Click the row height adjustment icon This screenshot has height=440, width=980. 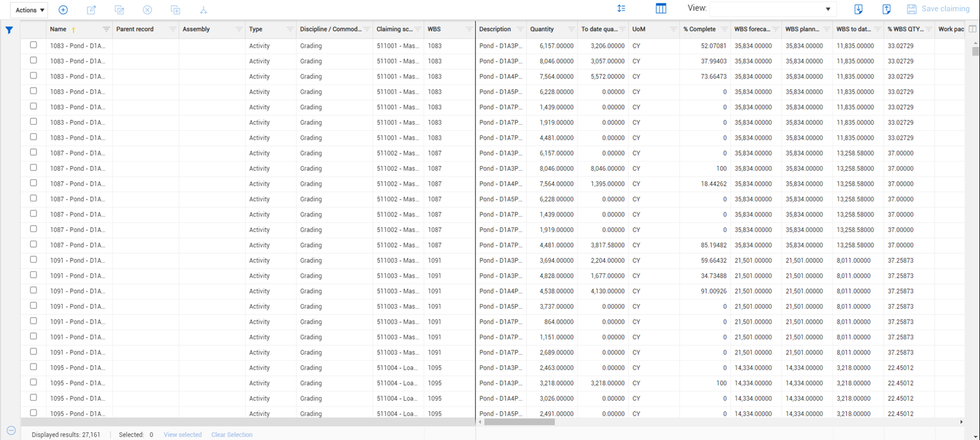(x=621, y=9)
